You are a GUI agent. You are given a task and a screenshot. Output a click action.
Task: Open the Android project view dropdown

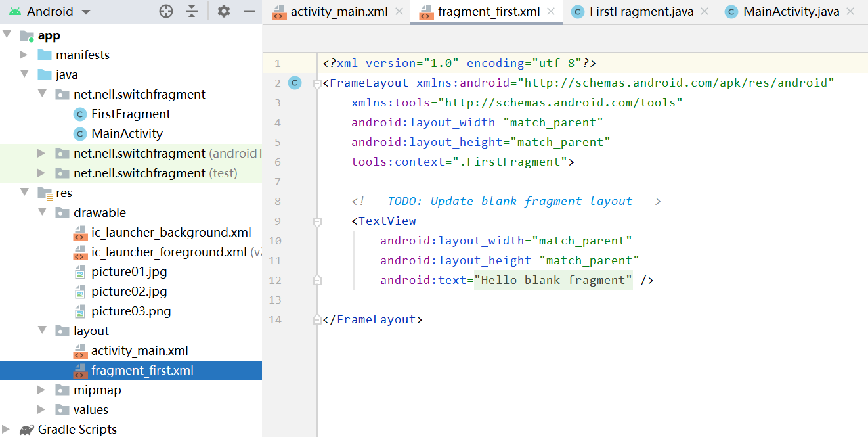point(49,11)
